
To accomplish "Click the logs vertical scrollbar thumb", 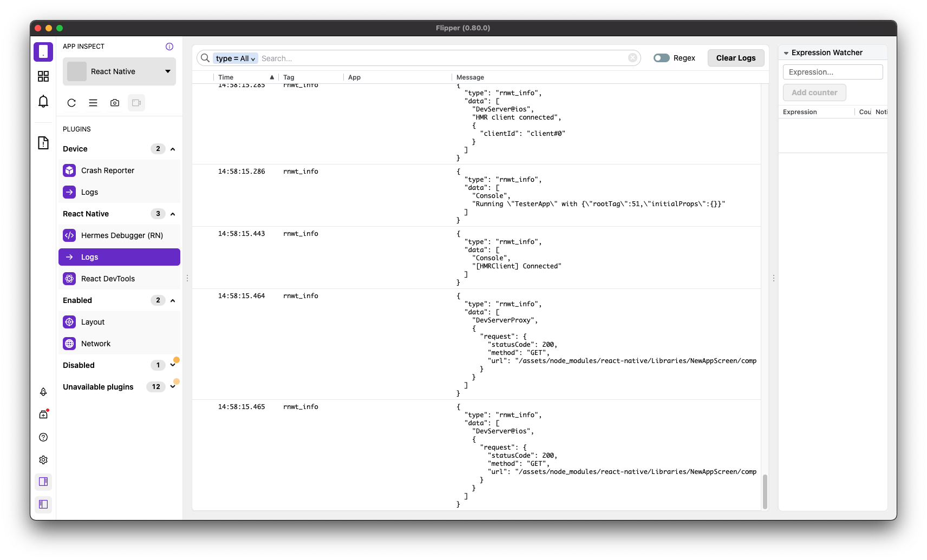I will [x=765, y=492].
